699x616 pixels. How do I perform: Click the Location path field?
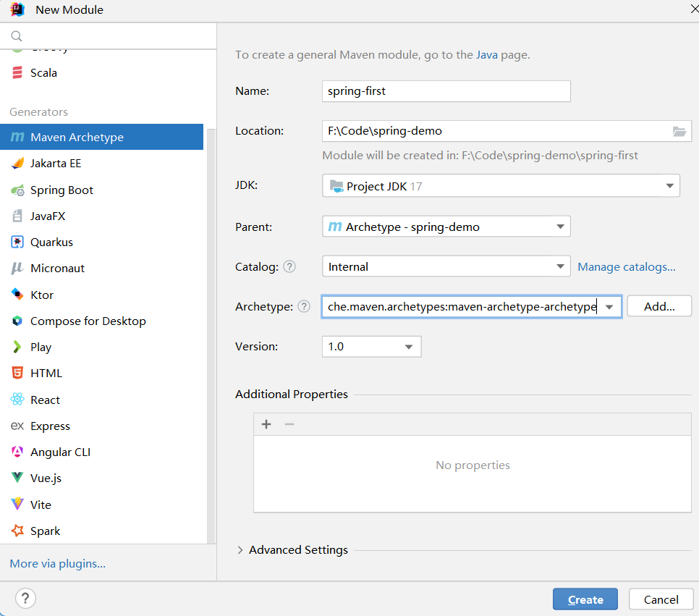point(507,131)
